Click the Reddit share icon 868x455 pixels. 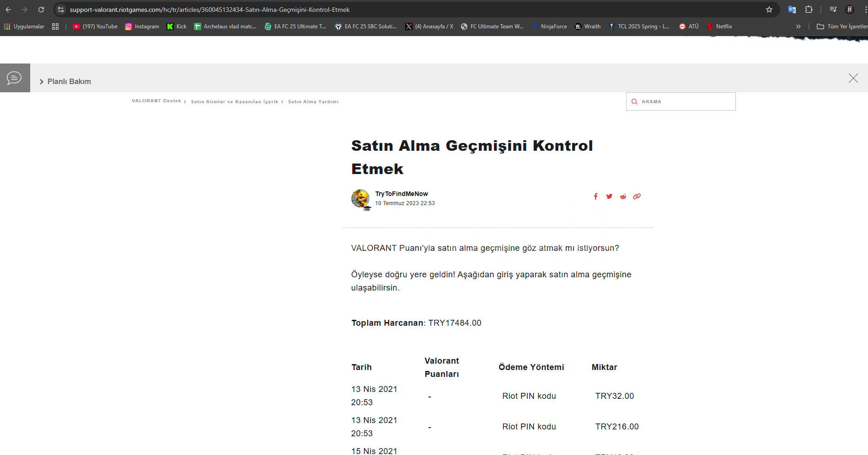click(623, 196)
